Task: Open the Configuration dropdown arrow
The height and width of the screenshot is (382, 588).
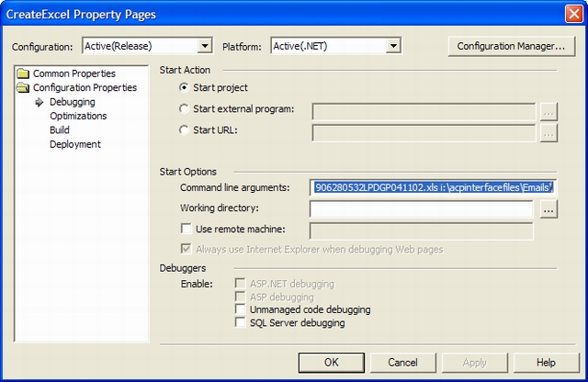Action: [205, 46]
